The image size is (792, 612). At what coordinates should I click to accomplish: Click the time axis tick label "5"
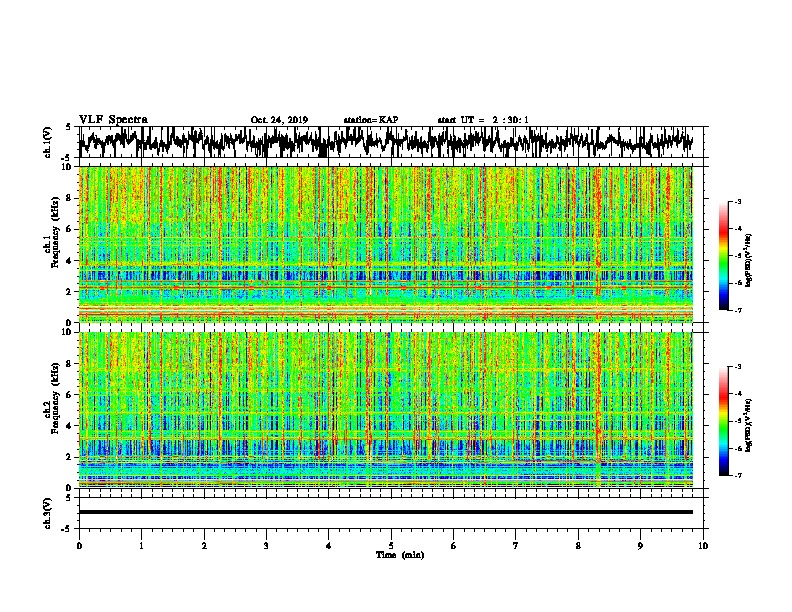point(391,546)
